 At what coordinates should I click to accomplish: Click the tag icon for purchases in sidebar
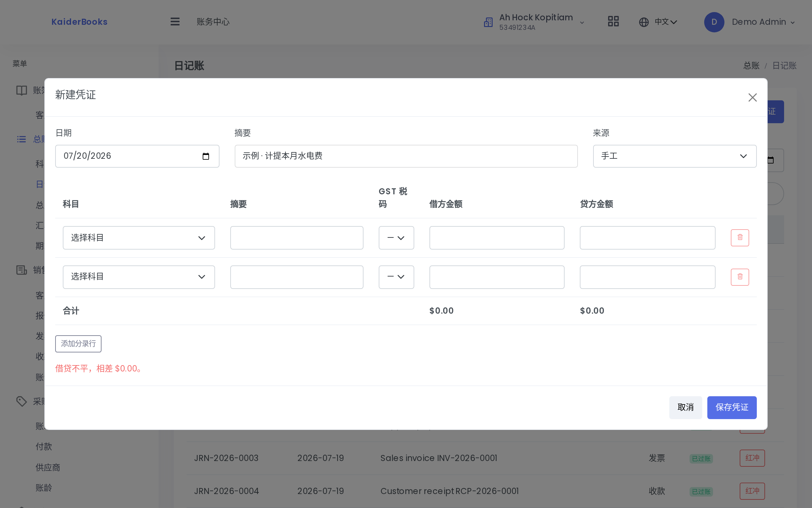pyautogui.click(x=22, y=401)
